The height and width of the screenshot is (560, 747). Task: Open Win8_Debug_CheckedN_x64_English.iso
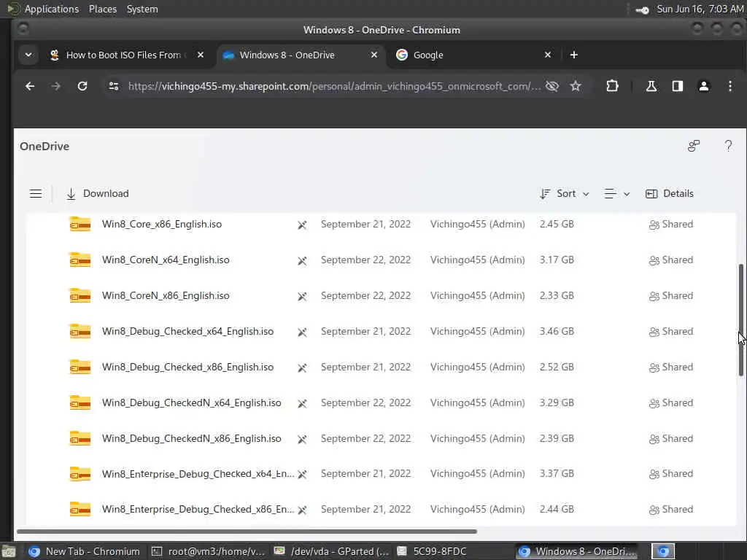[192, 402]
